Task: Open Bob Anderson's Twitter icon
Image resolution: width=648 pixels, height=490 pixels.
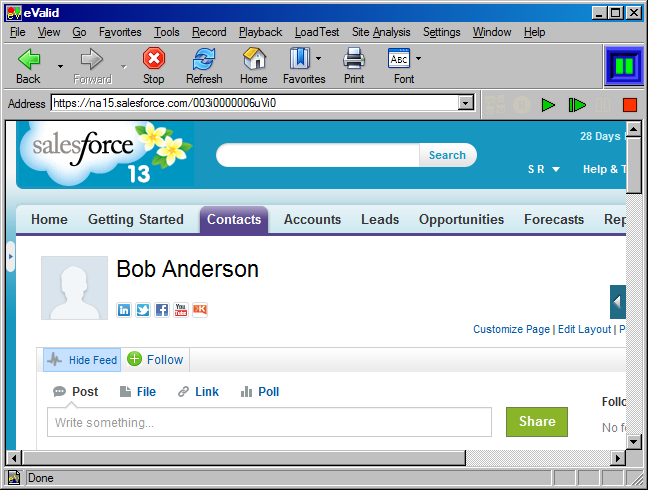Action: (143, 309)
